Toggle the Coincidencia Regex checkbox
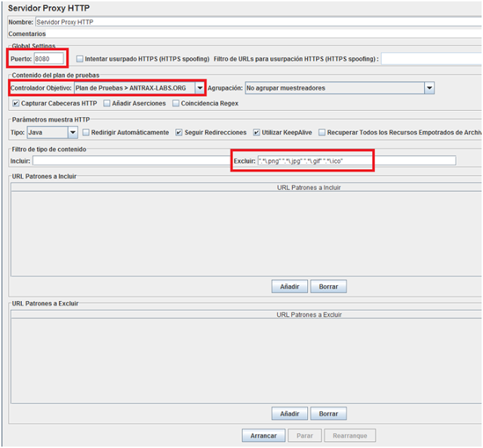The height and width of the screenshot is (448, 483). pyautogui.click(x=176, y=103)
